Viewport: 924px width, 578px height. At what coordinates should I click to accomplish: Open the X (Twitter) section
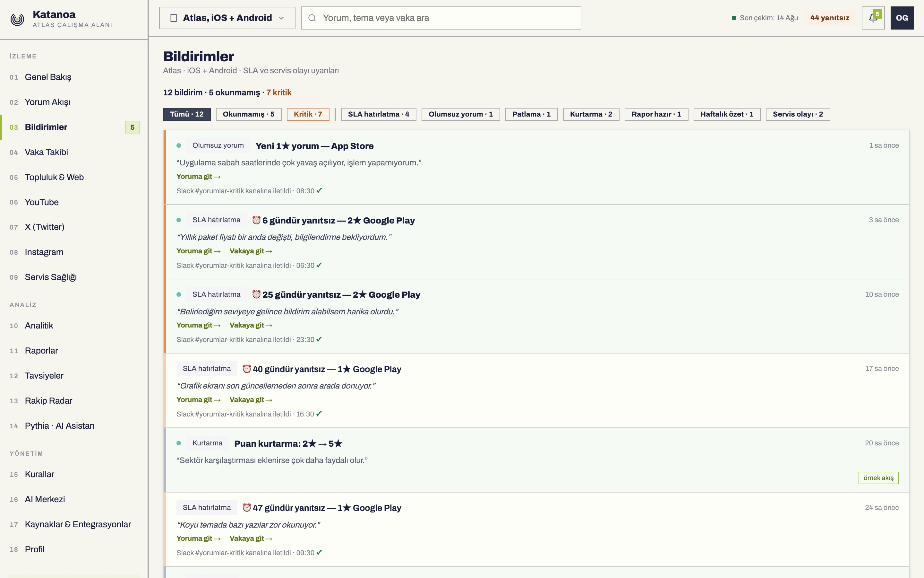click(x=74, y=227)
